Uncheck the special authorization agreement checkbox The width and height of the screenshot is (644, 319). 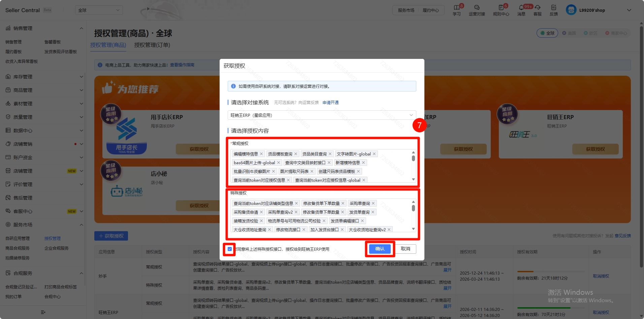click(230, 249)
